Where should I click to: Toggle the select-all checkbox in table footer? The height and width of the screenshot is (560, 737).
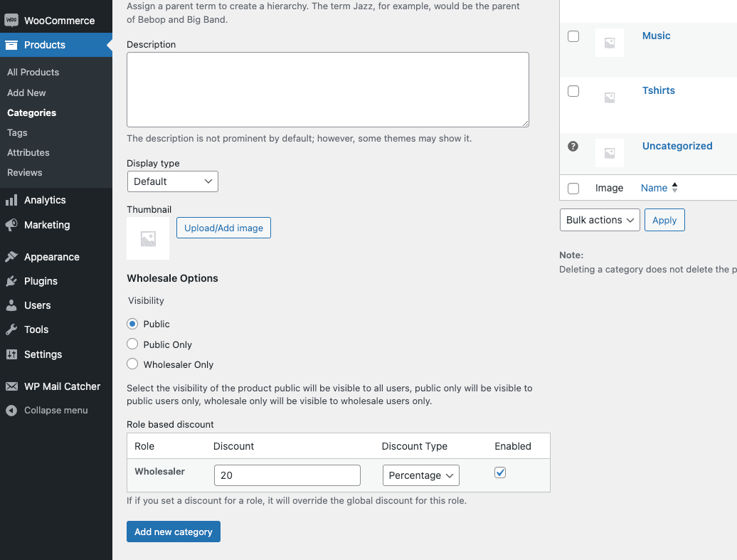coord(573,189)
